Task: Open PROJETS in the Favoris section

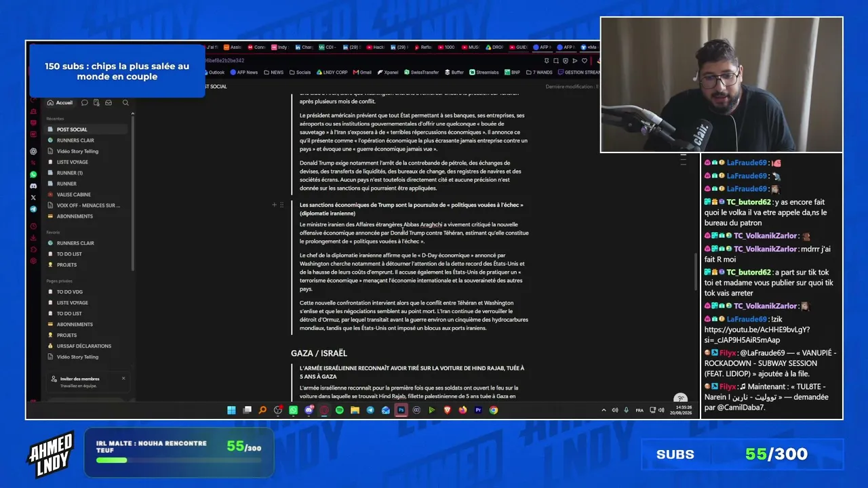Action: (86, 265)
